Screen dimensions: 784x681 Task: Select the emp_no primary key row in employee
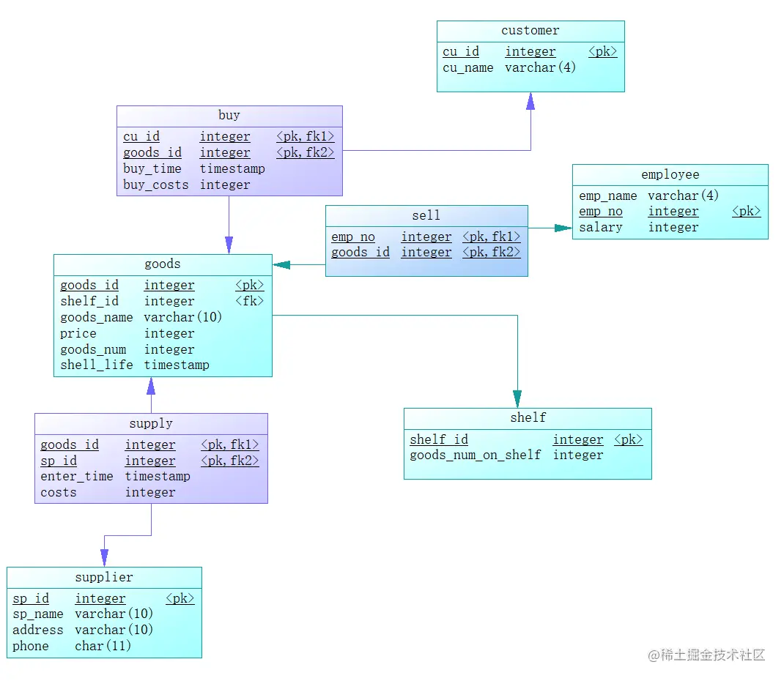600,211
